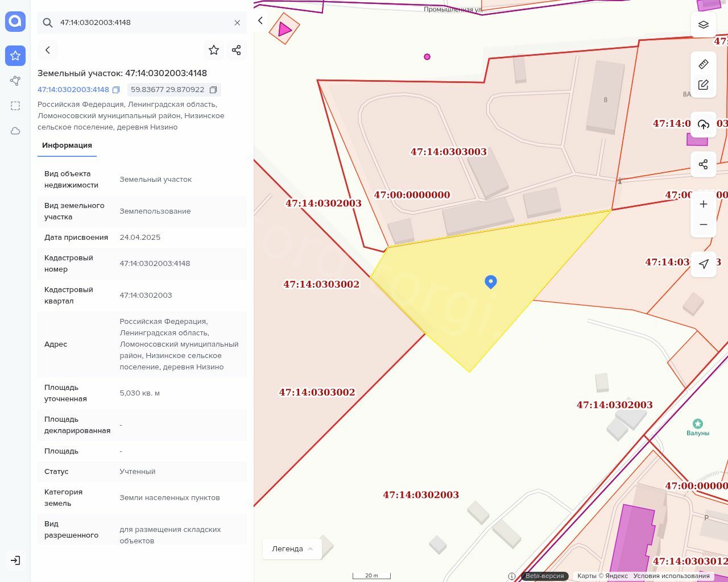Add parcel to favorites with star button
This screenshot has width=728, height=582.
[x=214, y=50]
